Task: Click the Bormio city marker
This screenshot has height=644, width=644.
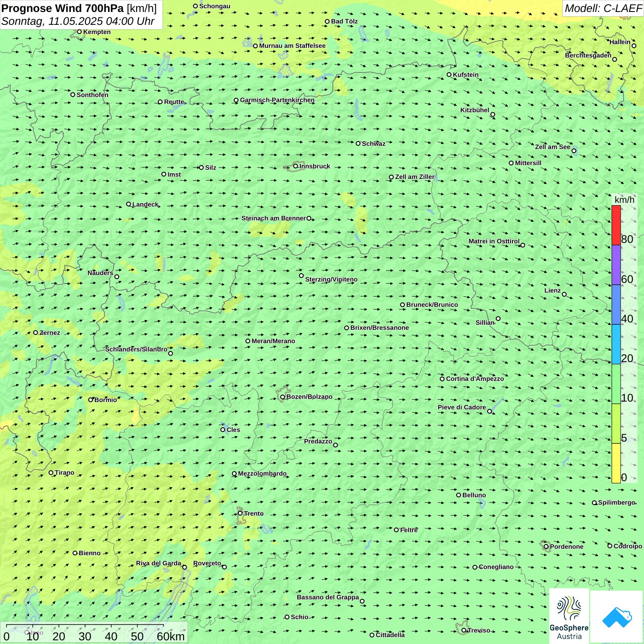Action: (x=91, y=400)
